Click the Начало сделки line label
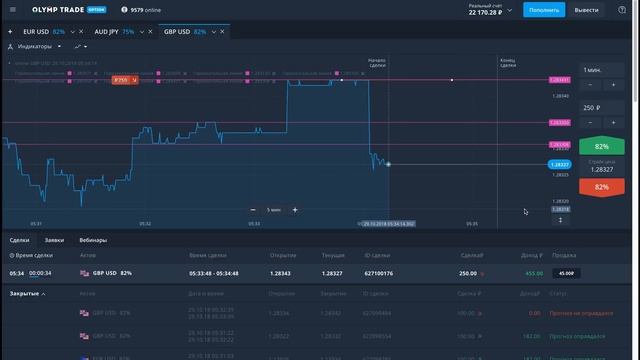 click(377, 62)
